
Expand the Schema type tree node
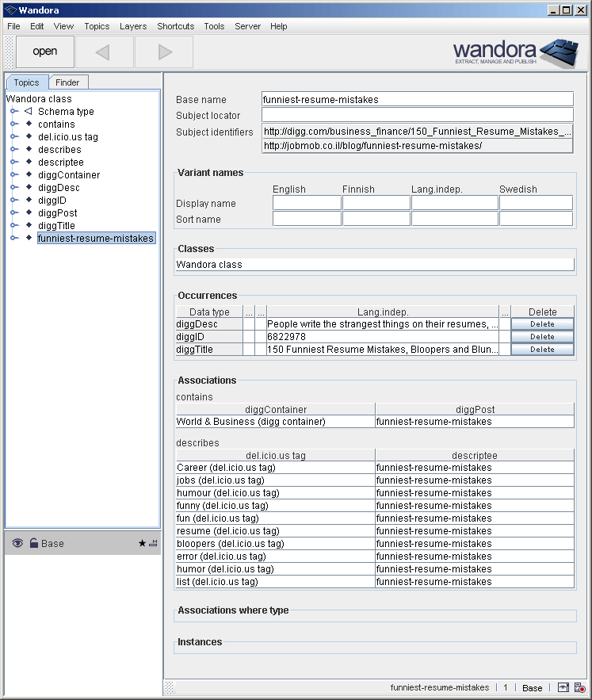coord(13,112)
